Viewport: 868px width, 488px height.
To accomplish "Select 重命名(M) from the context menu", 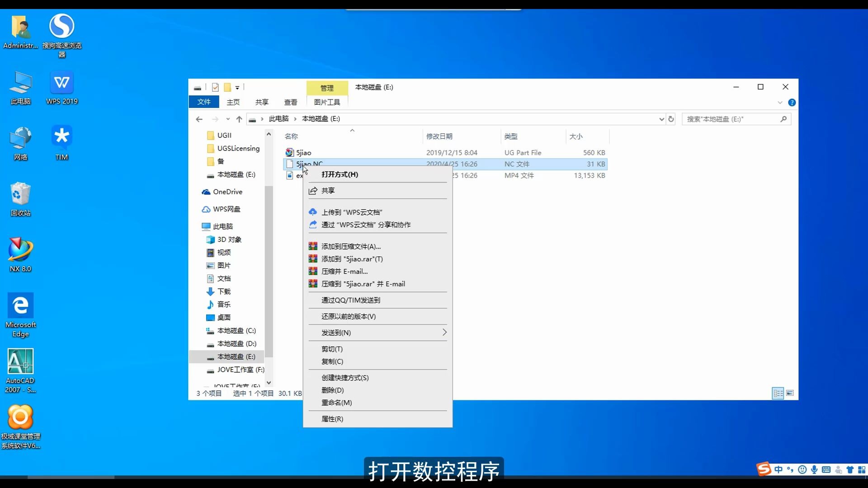I will click(x=336, y=403).
